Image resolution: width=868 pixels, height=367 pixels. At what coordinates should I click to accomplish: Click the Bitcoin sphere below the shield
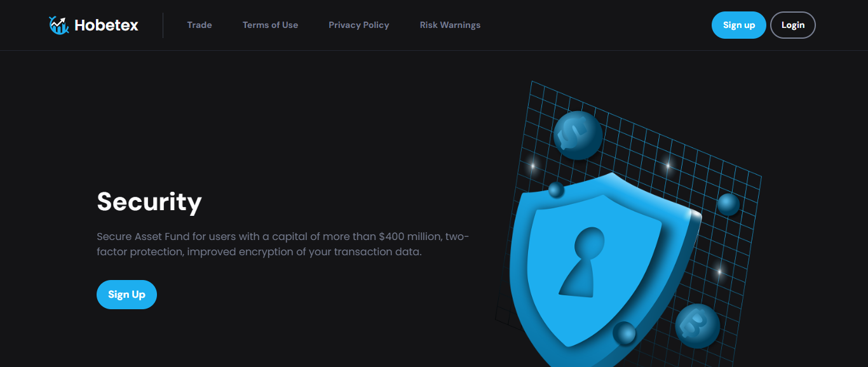point(697,326)
